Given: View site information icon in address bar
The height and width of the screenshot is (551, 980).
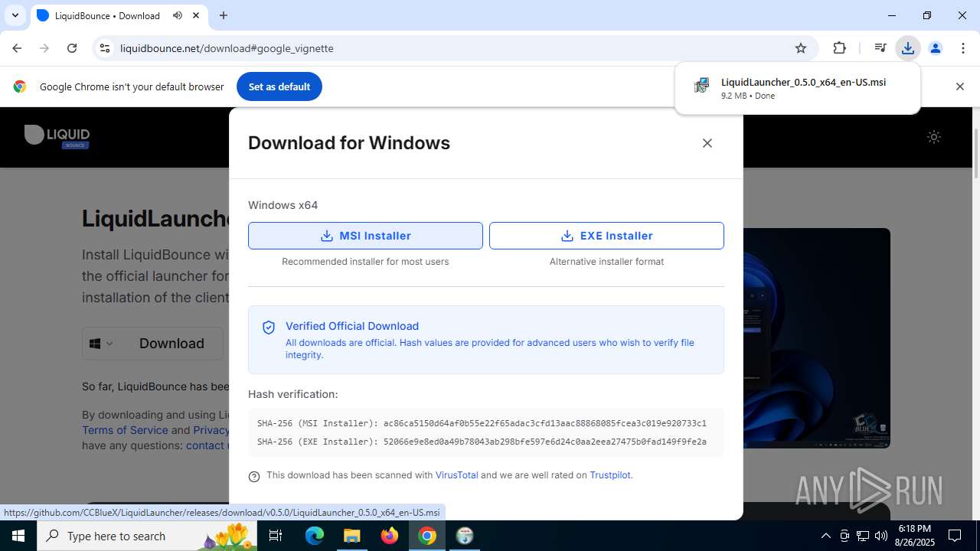Looking at the screenshot, I should pyautogui.click(x=105, y=48).
